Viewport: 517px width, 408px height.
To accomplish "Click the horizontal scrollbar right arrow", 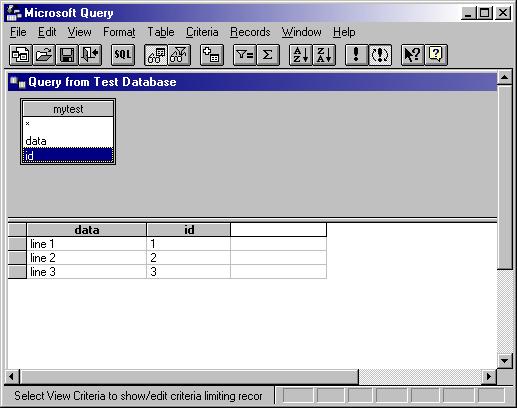I will click(489, 377).
